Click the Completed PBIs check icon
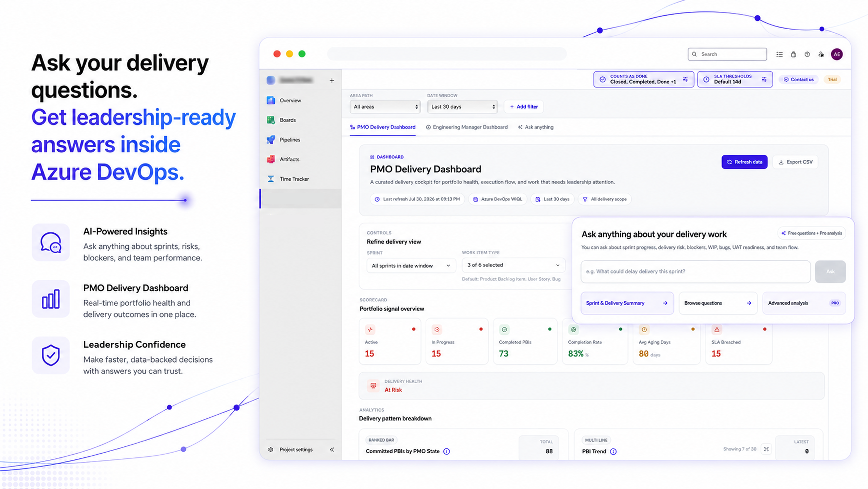Screen dimensions: 868x489 point(504,329)
